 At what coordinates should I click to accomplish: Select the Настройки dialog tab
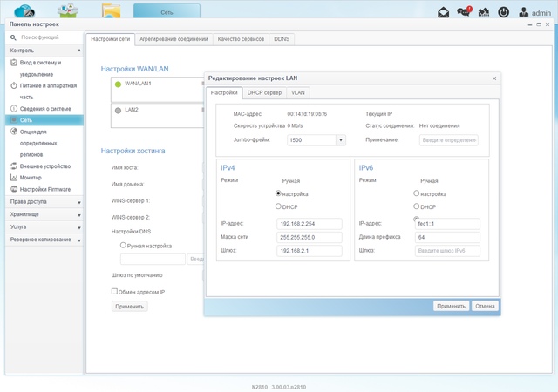click(x=224, y=93)
